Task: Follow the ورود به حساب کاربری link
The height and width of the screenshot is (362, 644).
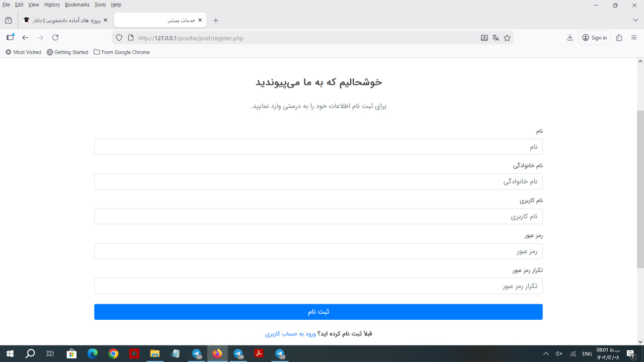Action: [290, 333]
